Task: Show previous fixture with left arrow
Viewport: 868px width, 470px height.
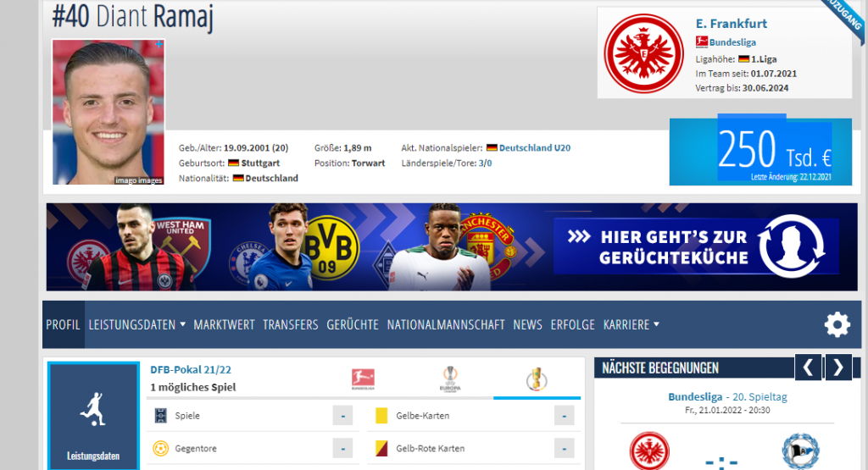Action: coord(808,368)
